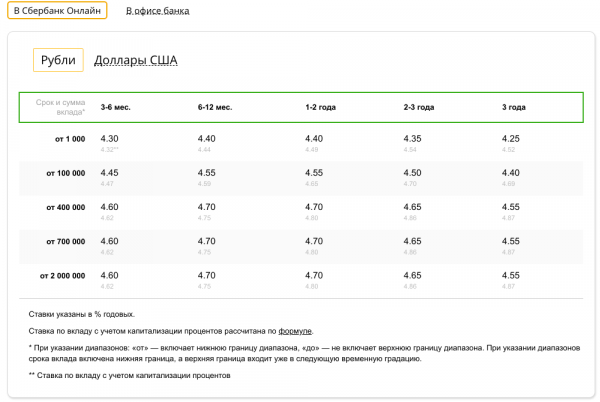Viewport: 600px width, 402px height.
Task: Click the 4.25 rate in «3 года» column
Action: (511, 139)
